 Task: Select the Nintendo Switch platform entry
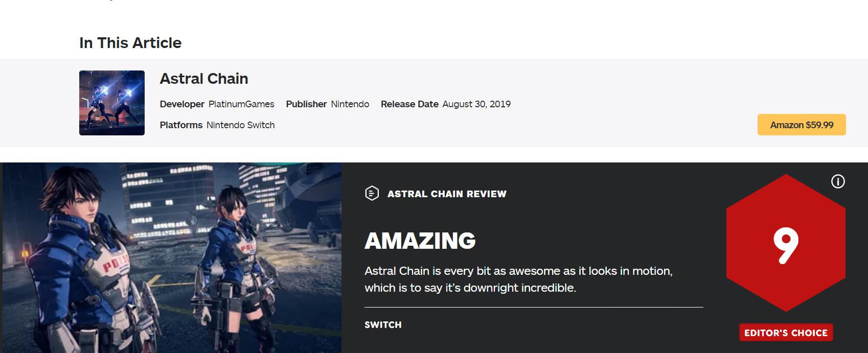point(240,125)
